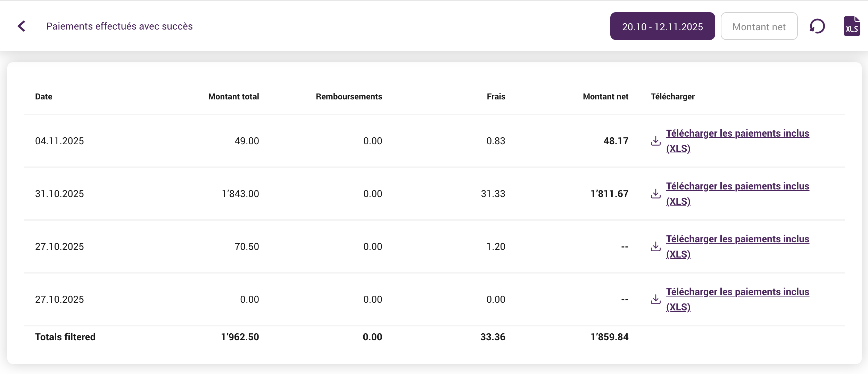Click the Remboursements column header
Screen dimensions: 868x374
click(x=348, y=97)
